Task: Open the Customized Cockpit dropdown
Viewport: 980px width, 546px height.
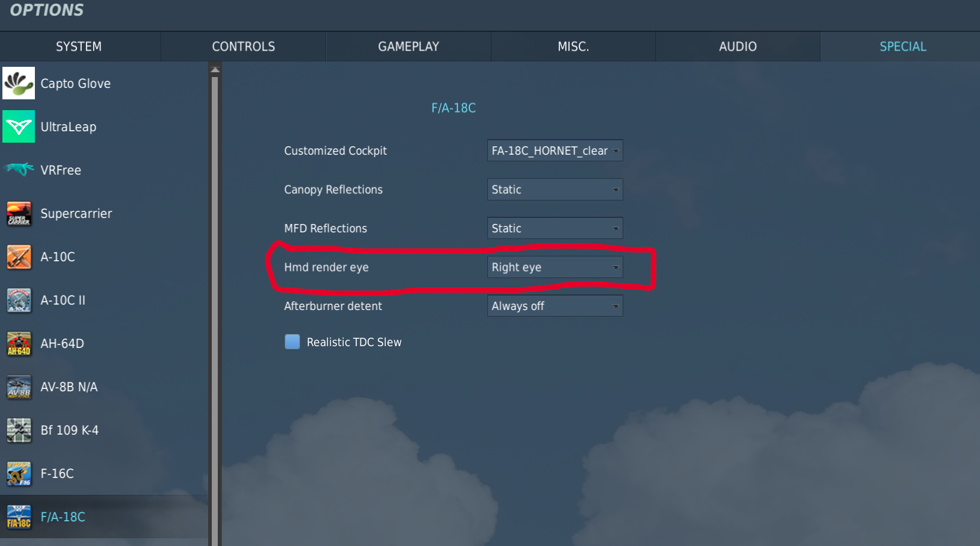Action: coord(555,150)
